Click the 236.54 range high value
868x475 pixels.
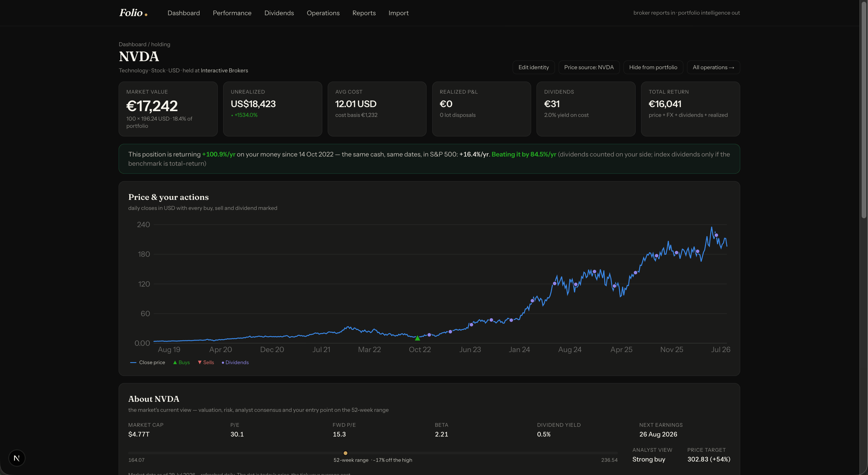(609, 460)
